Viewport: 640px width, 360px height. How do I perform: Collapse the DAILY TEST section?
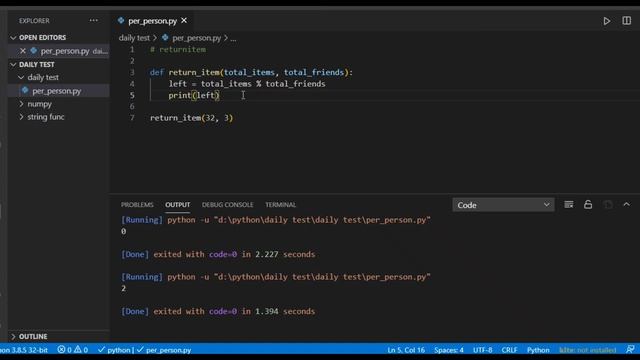coord(13,64)
